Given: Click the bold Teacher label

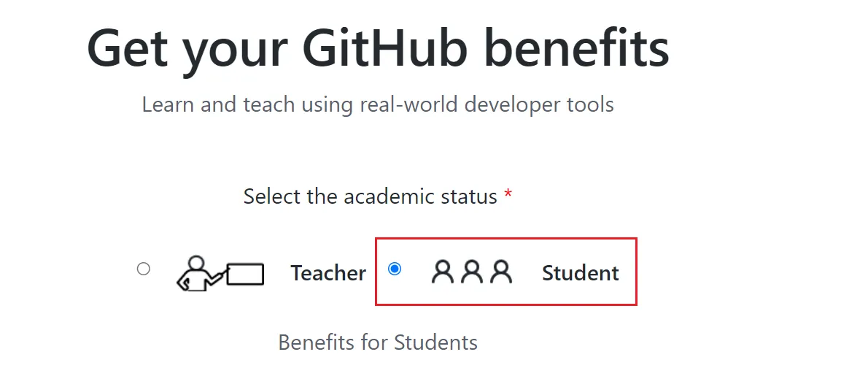Looking at the screenshot, I should pyautogui.click(x=328, y=273).
